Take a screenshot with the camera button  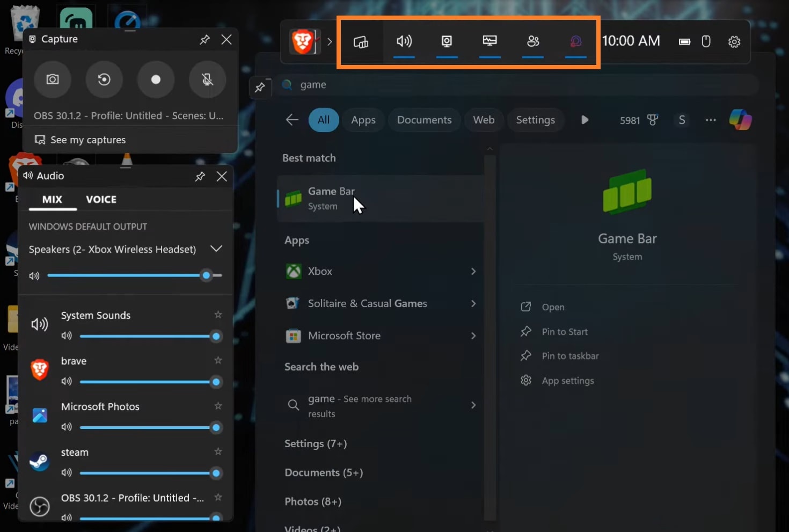[53, 79]
